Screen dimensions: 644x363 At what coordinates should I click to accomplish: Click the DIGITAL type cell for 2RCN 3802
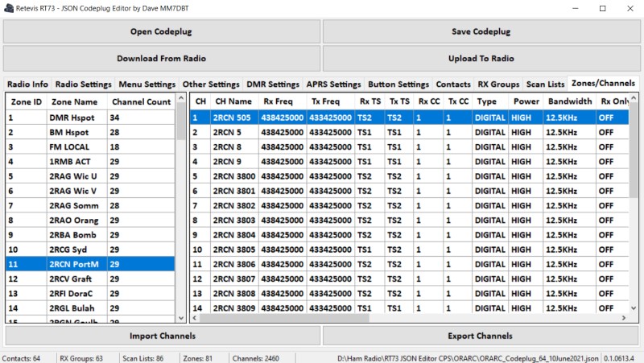(x=490, y=205)
